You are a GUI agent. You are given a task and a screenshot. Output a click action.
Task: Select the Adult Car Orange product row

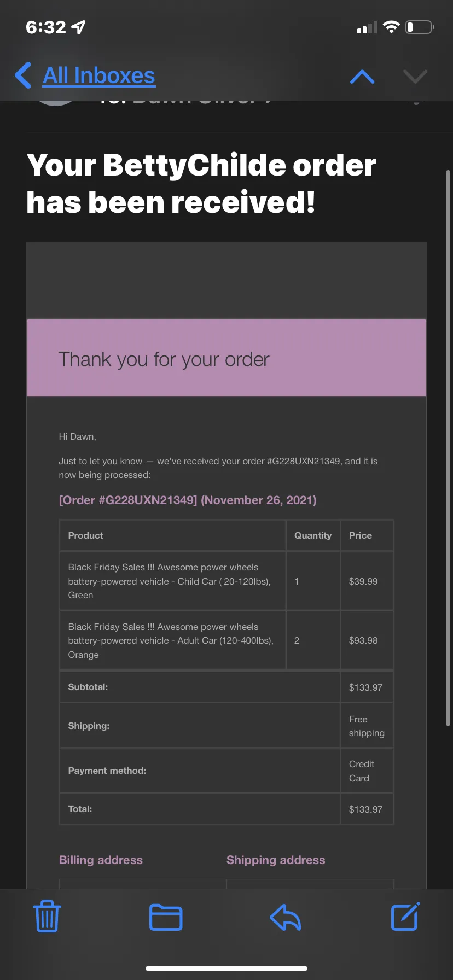226,640
